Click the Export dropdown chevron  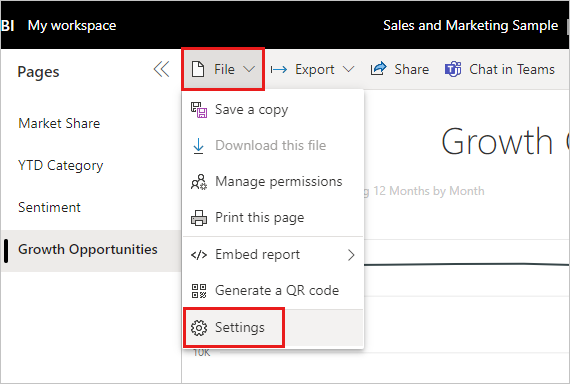click(x=348, y=69)
